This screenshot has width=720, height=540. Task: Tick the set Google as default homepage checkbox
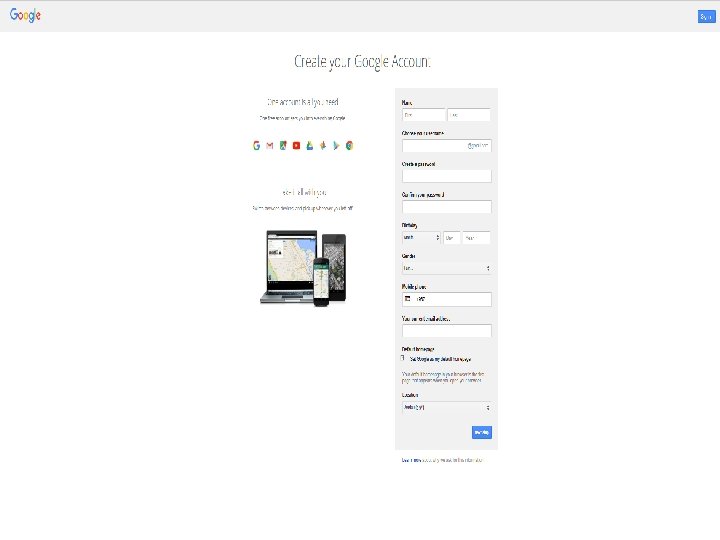pyautogui.click(x=403, y=358)
